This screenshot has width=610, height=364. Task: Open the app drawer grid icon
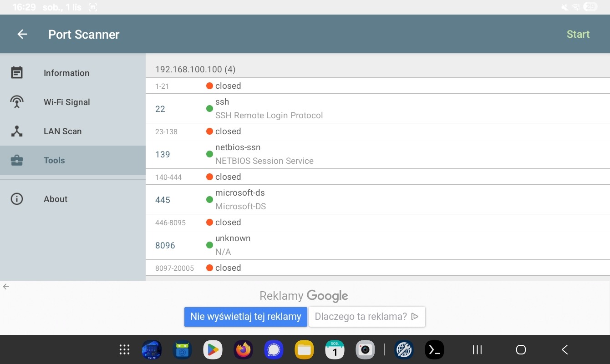(124, 349)
